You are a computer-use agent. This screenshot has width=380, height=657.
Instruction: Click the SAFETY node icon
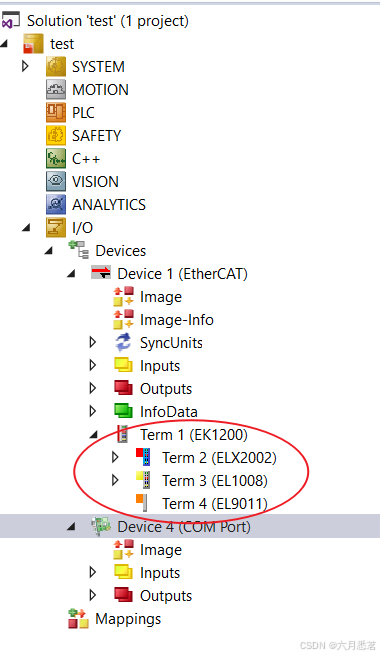56,136
